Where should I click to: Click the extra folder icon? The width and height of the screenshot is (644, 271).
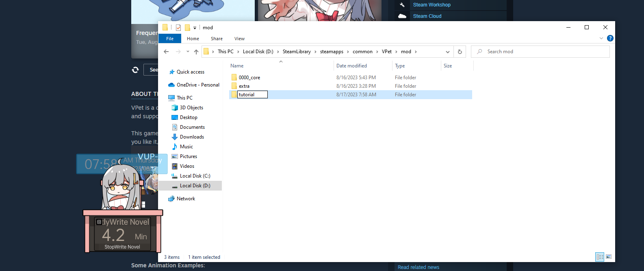coord(234,86)
